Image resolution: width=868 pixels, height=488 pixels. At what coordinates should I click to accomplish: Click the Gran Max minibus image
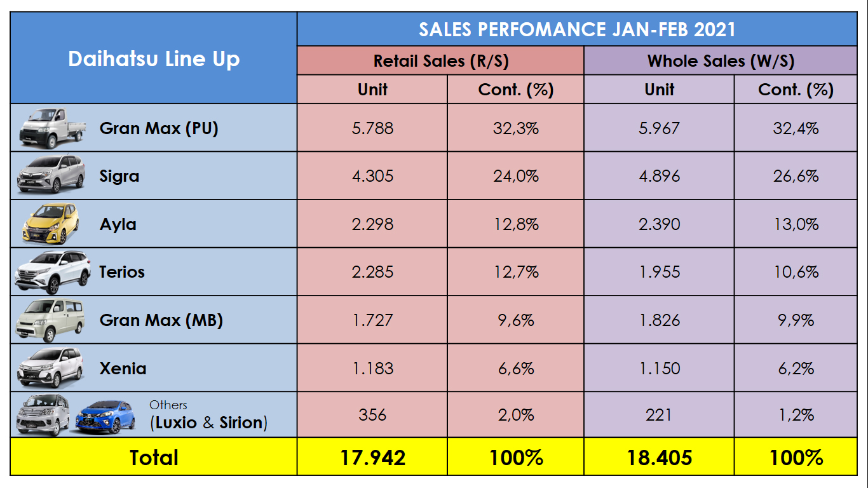[x=50, y=319]
